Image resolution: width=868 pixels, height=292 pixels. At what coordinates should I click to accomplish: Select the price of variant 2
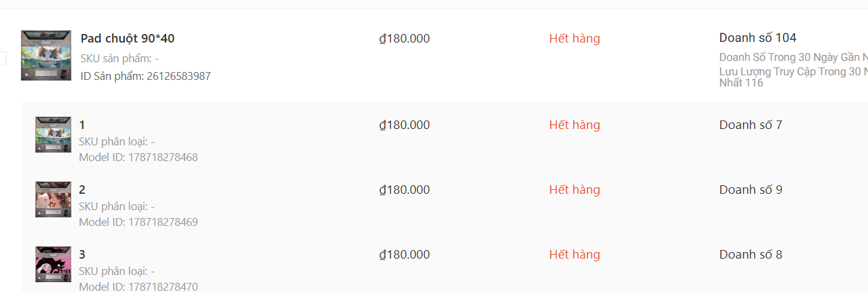(x=404, y=190)
